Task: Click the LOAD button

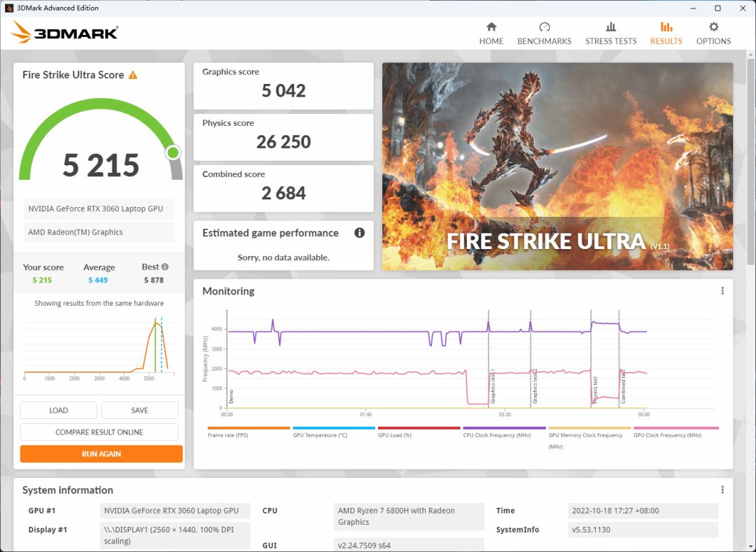Action: click(x=59, y=411)
